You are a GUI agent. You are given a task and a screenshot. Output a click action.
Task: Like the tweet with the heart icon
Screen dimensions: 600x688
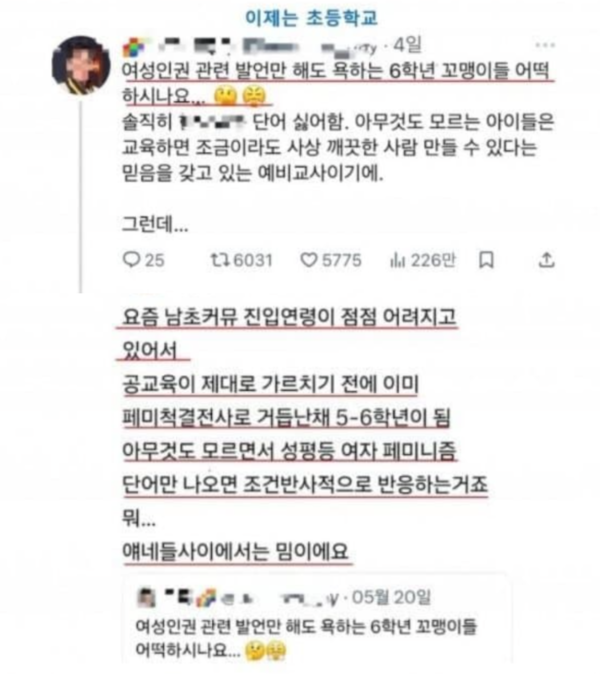tap(309, 260)
